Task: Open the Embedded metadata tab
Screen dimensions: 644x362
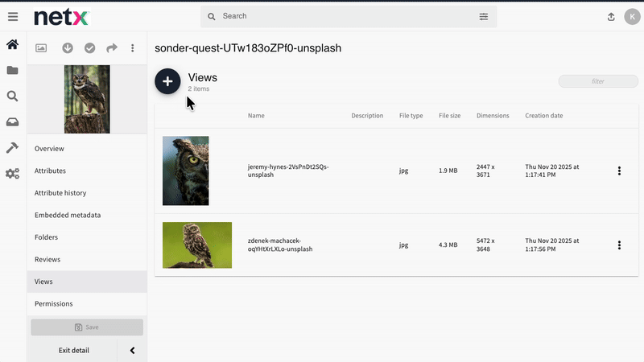Action: 68,215
